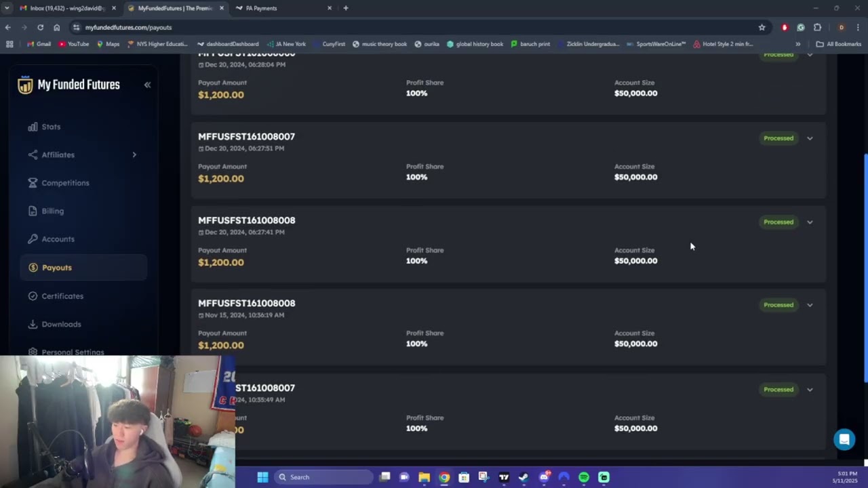
Task: Click Processed badge on Nov 15 10:36:19 payout
Action: pyautogui.click(x=778, y=305)
